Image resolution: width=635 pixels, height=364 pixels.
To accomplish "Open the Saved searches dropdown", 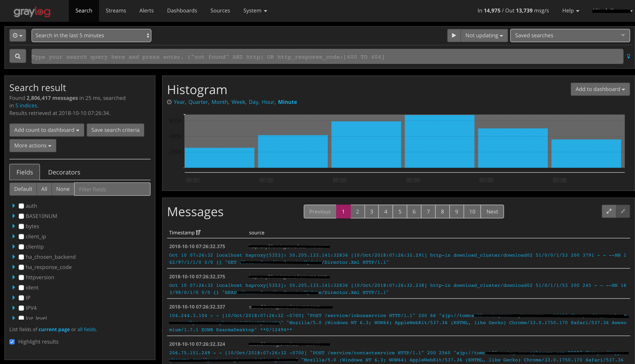I will click(x=570, y=35).
